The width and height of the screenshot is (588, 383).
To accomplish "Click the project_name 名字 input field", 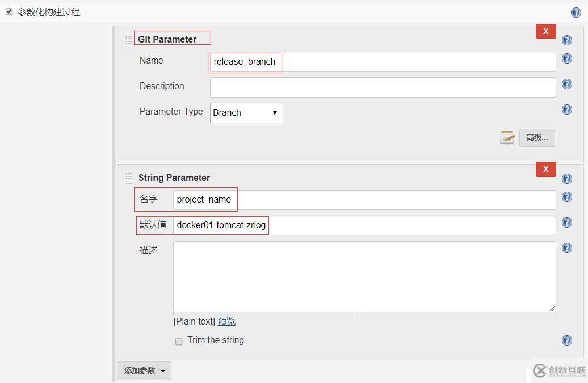I will (x=364, y=200).
